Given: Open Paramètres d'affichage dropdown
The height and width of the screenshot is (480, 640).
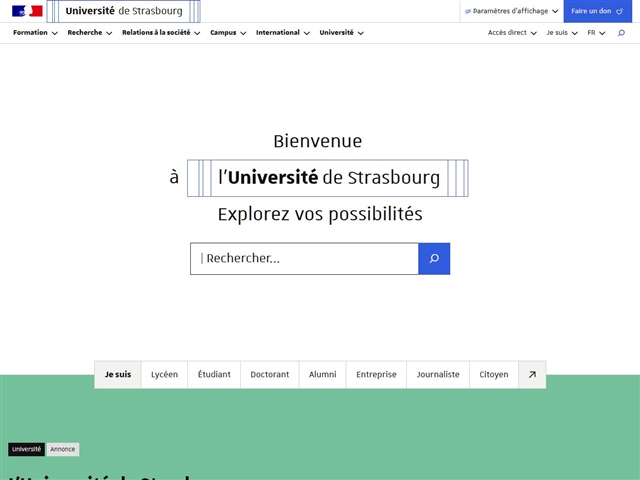Looking at the screenshot, I should [511, 11].
